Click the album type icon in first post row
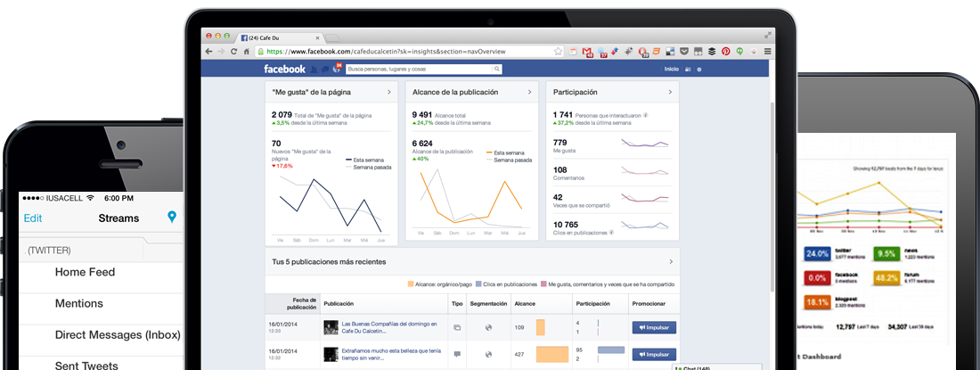 [x=457, y=327]
